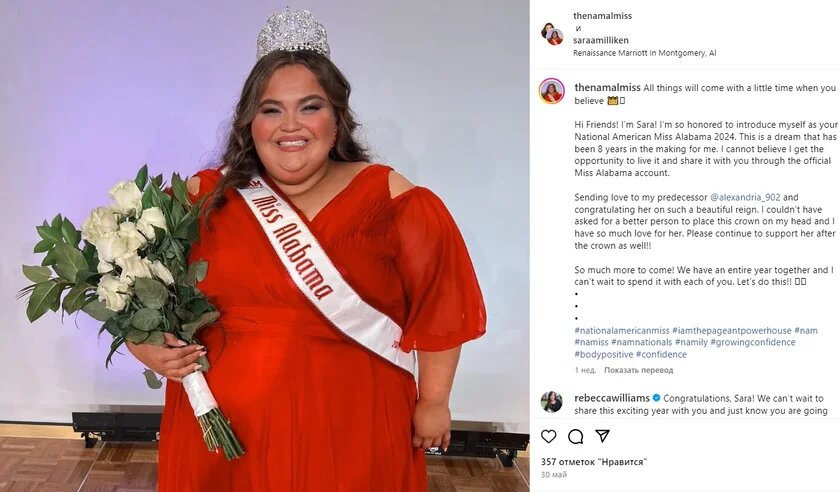This screenshot has width=840, height=492.
Task: Open #bodypositive hashtag
Action: (x=604, y=354)
